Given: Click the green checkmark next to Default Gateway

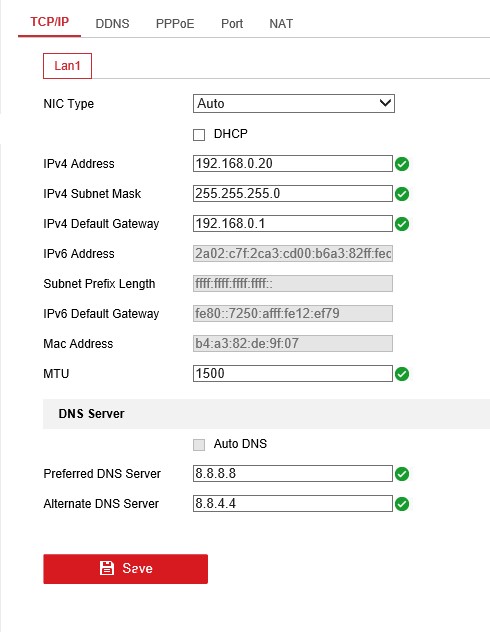Looking at the screenshot, I should click(402, 224).
